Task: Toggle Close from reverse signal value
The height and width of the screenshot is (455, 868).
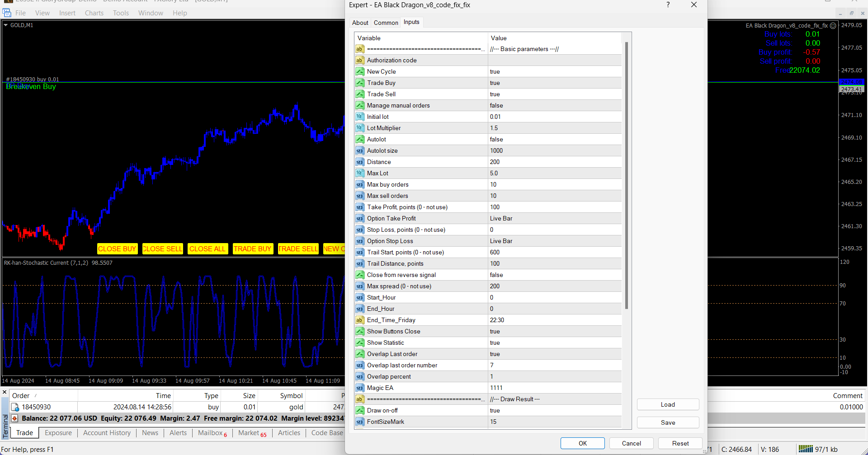Action: click(x=496, y=275)
